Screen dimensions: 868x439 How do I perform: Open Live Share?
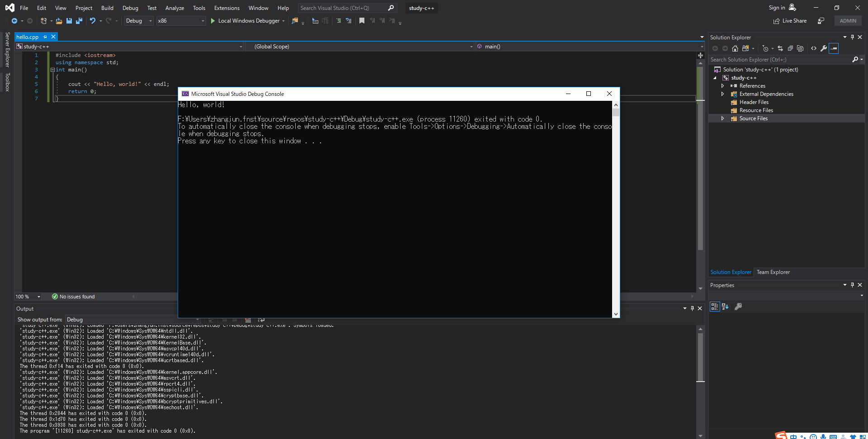pyautogui.click(x=789, y=21)
